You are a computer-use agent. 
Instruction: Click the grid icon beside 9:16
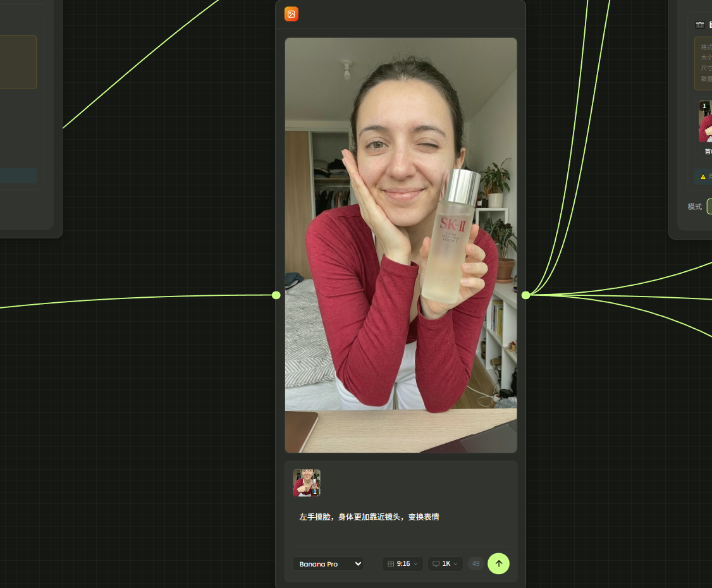[x=391, y=564]
